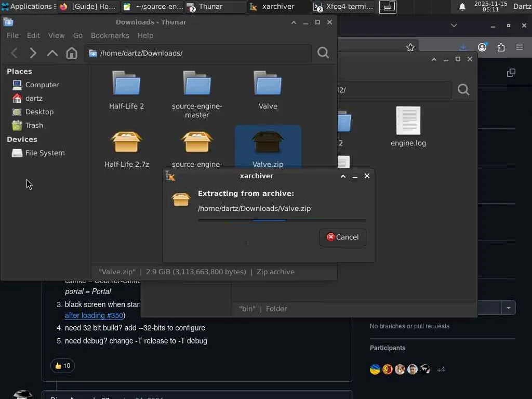532x399 pixels.
Task: Switch to Xfce4-terminal taskbar item
Action: [343, 6]
